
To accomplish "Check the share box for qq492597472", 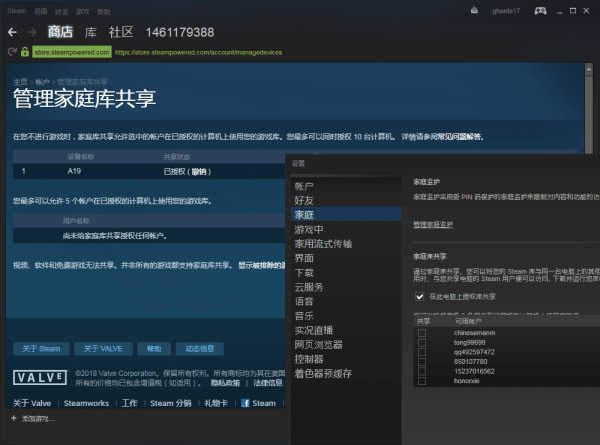I will [422, 352].
